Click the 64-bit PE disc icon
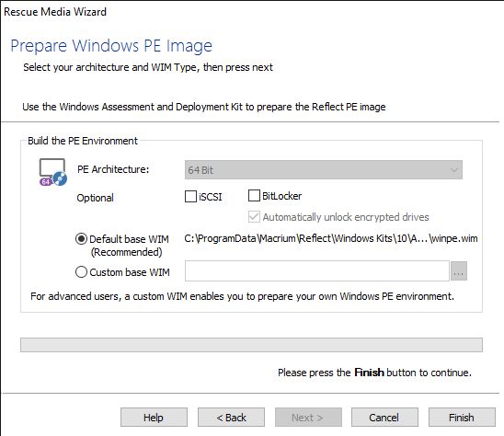The height and width of the screenshot is (436, 504). [53, 172]
